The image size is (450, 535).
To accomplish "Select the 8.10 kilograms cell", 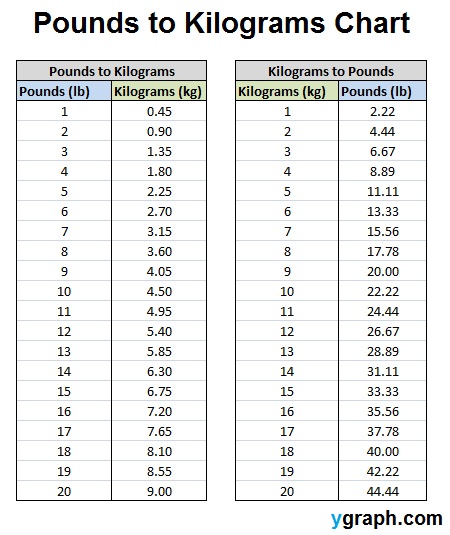I will click(159, 451).
